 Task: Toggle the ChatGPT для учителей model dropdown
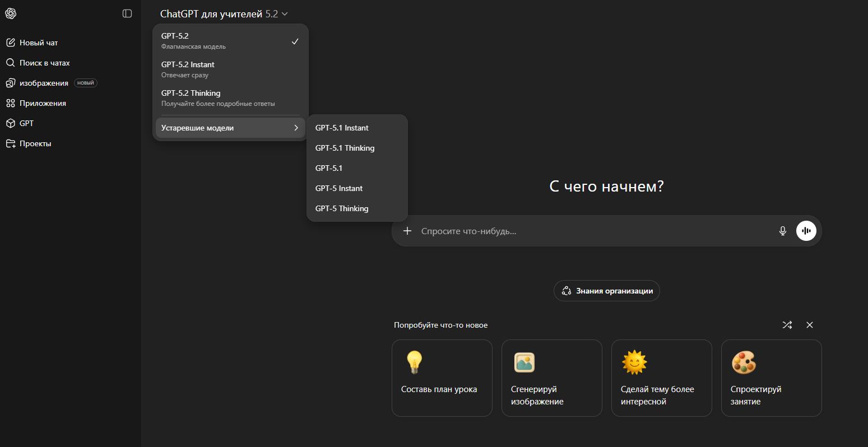tap(224, 14)
